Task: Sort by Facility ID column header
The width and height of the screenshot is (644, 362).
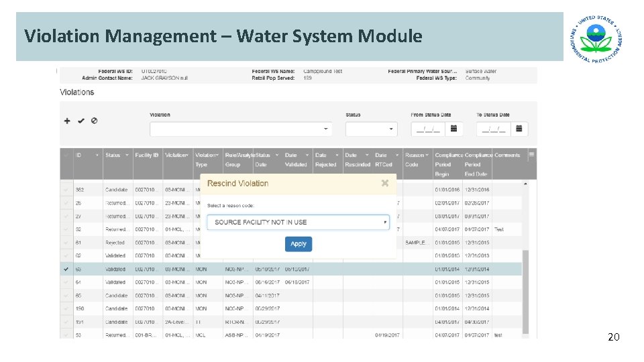Action: pos(147,155)
